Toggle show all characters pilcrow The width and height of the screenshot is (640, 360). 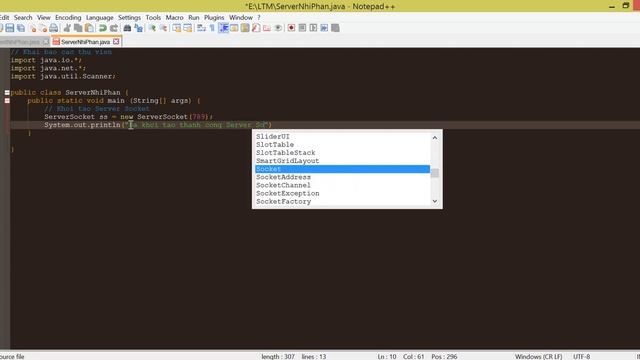(x=212, y=28)
